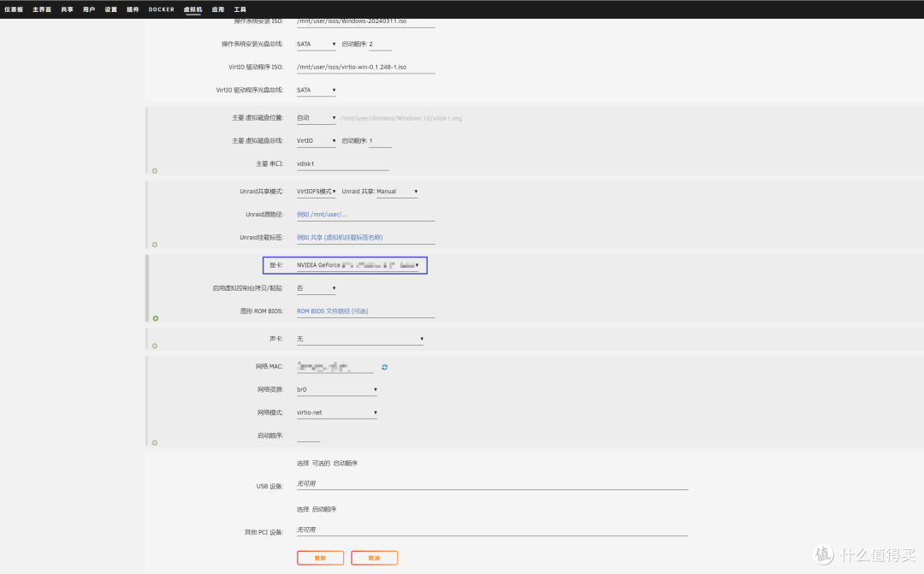Add another virtual disk with green plus
This screenshot has height=574, width=924.
coord(155,171)
